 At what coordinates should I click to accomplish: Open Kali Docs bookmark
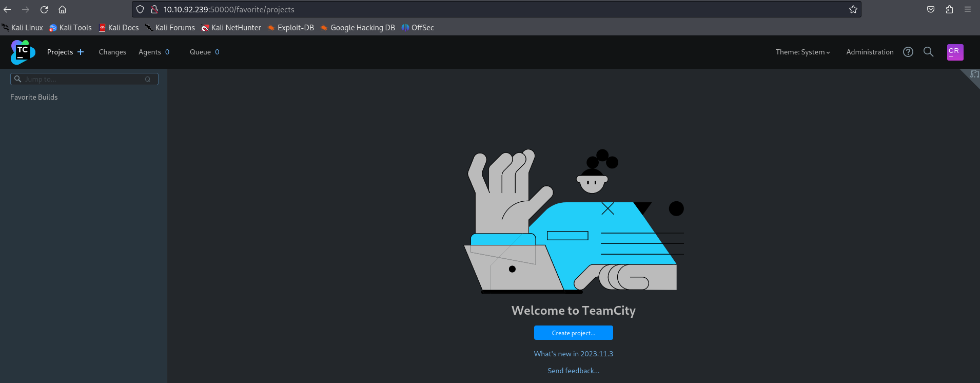click(x=119, y=28)
